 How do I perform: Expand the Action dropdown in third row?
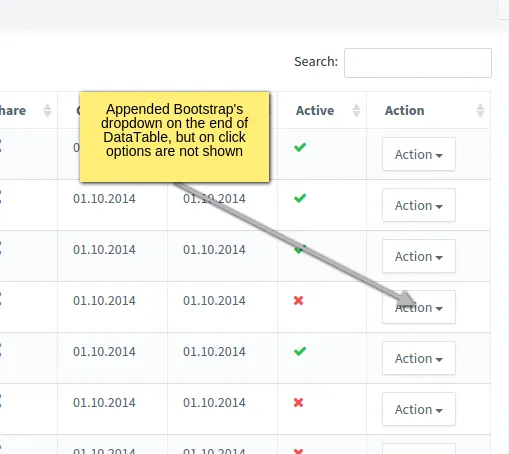pyautogui.click(x=419, y=256)
